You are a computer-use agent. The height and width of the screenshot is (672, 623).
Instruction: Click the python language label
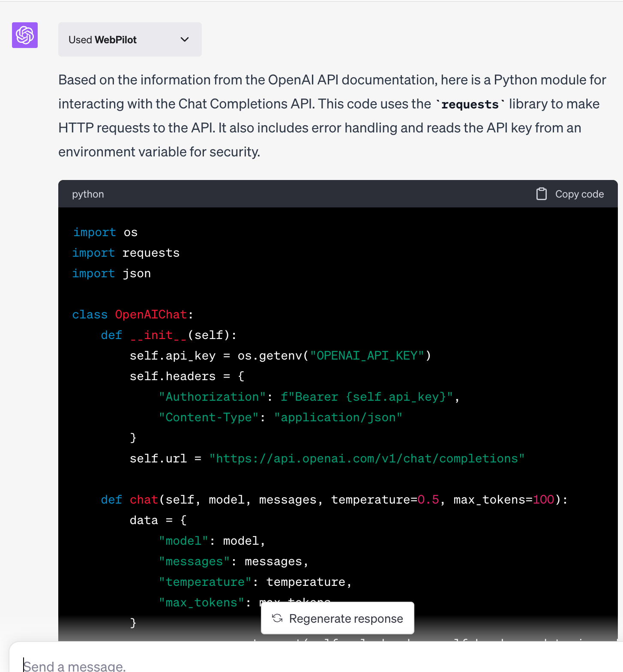[x=88, y=194]
